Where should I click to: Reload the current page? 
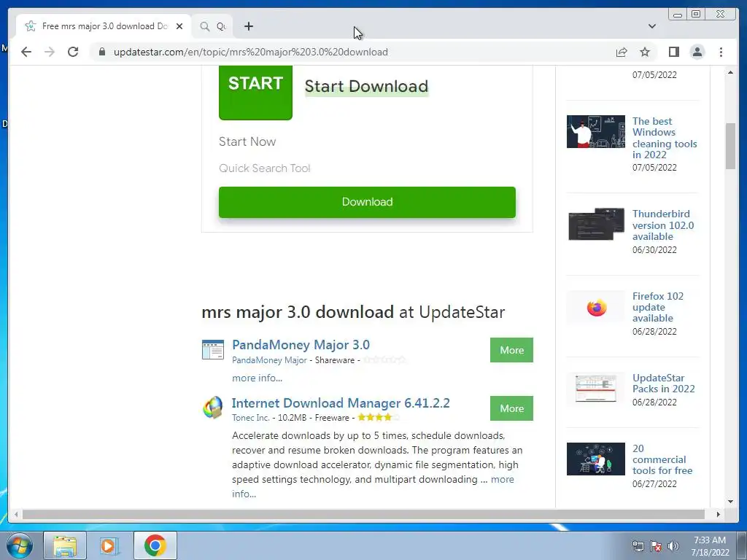point(73,52)
